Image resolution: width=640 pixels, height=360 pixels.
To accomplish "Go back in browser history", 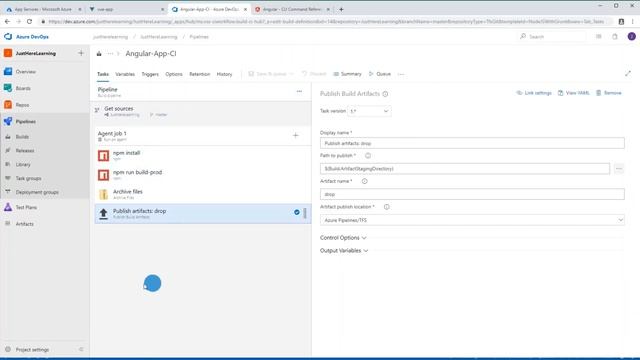I will tap(7, 21).
